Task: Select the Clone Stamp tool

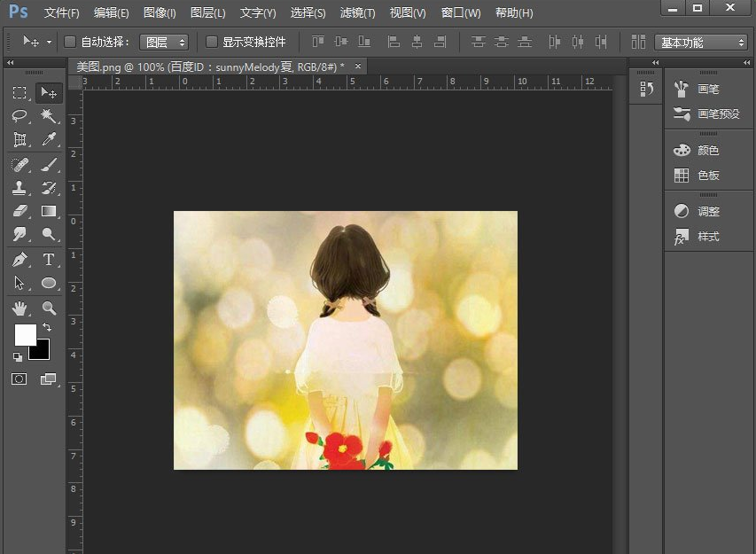Action: [x=19, y=188]
